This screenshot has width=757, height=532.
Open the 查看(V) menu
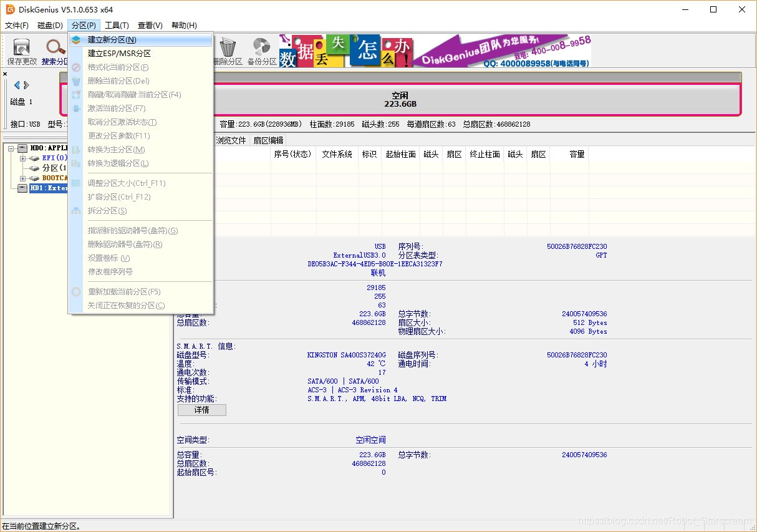pyautogui.click(x=150, y=26)
